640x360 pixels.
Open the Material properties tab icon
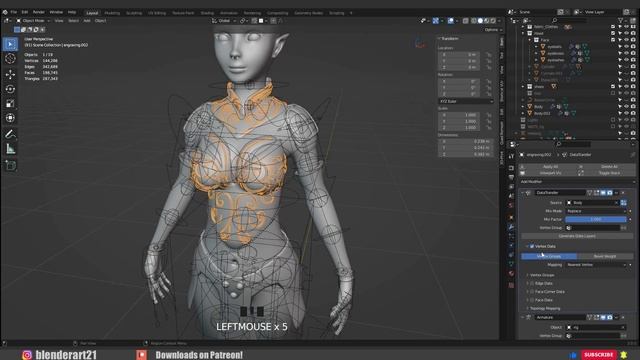pyautogui.click(x=511, y=273)
